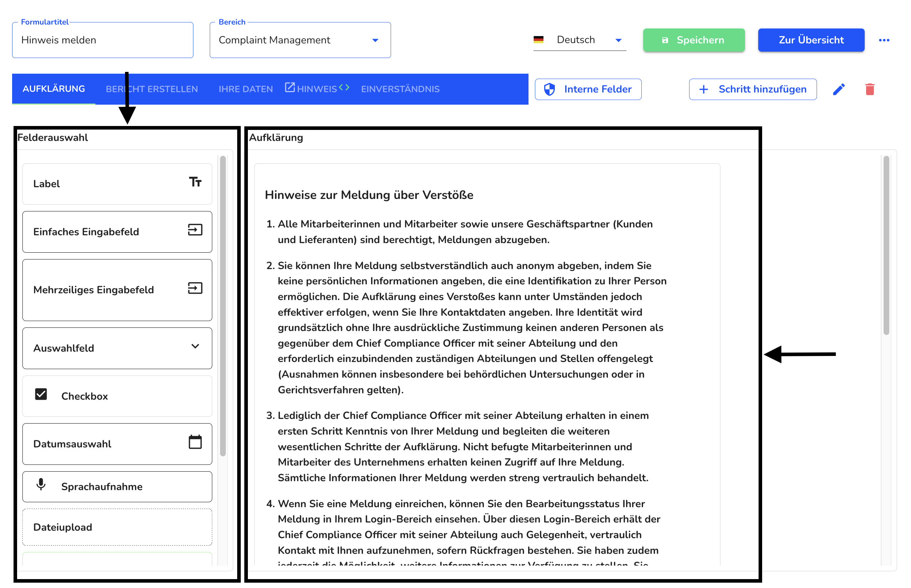Click the red trash delete step icon

click(869, 89)
